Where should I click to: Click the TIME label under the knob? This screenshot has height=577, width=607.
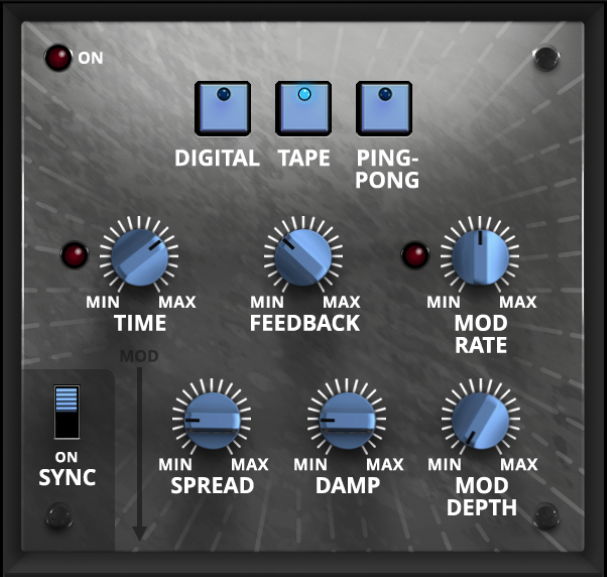click(141, 323)
